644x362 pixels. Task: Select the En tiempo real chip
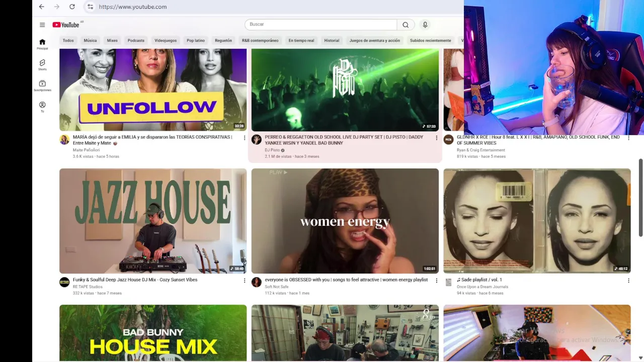[301, 40]
